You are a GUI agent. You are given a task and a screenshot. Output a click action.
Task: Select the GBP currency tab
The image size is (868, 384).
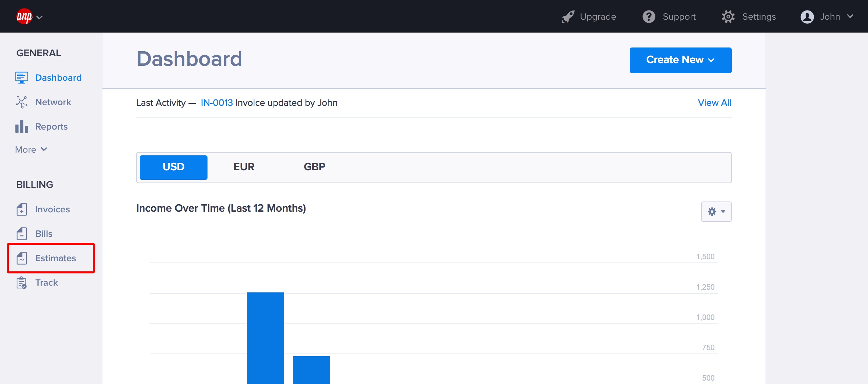pyautogui.click(x=314, y=167)
